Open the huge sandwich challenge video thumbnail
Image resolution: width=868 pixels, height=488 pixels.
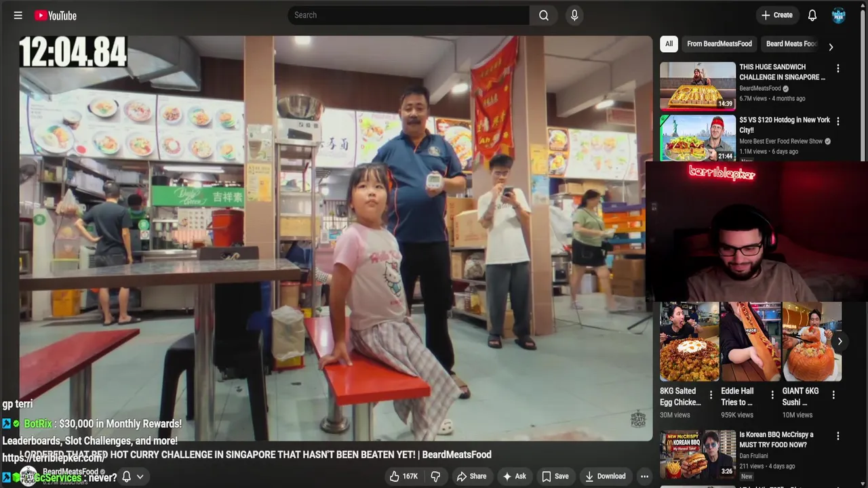tap(698, 86)
